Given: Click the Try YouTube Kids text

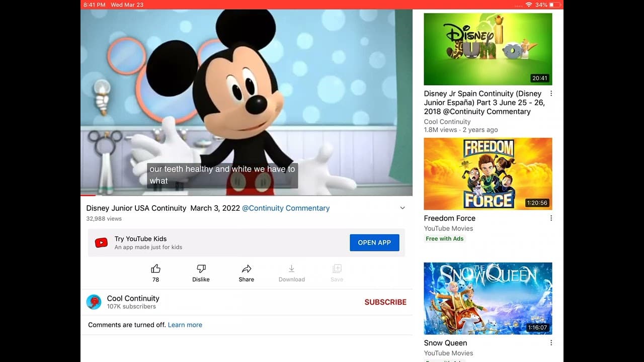Looking at the screenshot, I should 140,239.
